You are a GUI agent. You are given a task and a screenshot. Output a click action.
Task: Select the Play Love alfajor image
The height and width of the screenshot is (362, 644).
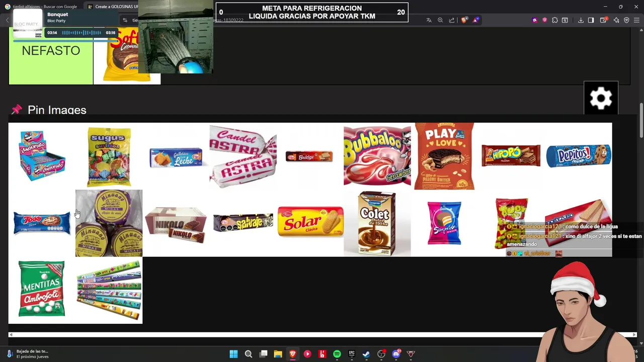[x=444, y=156]
